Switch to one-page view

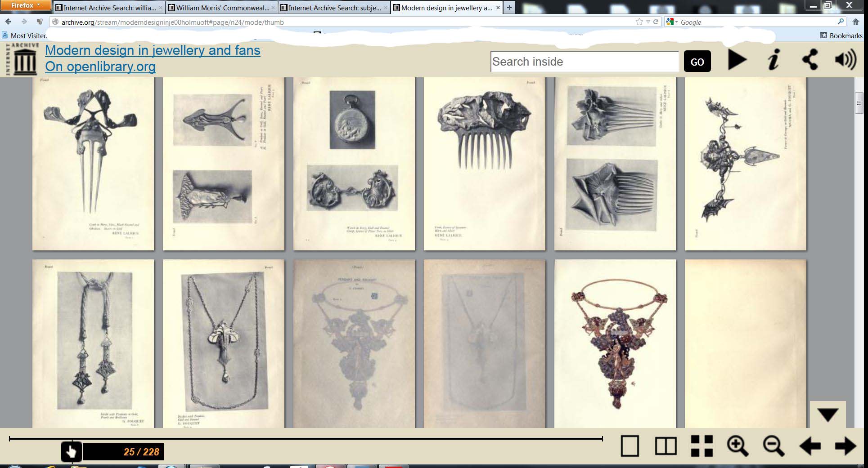(630, 446)
